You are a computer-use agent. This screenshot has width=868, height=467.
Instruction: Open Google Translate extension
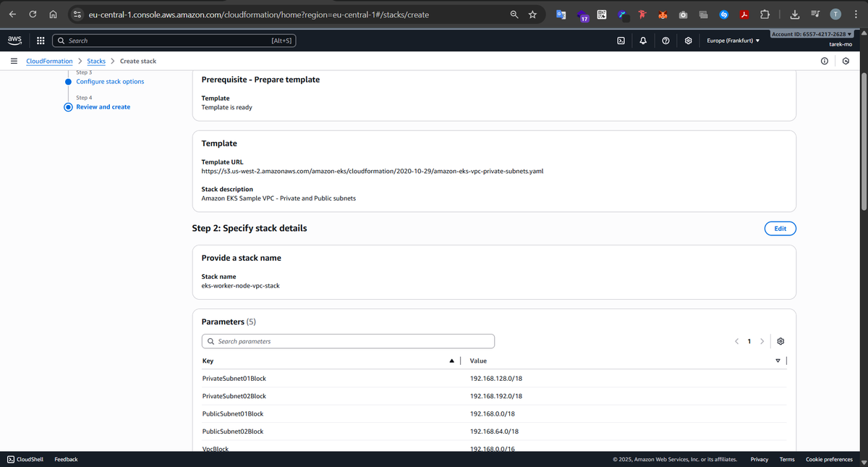tap(561, 14)
